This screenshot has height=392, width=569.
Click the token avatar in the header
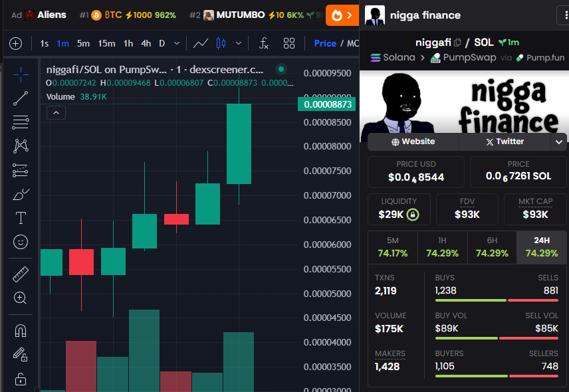pos(375,15)
